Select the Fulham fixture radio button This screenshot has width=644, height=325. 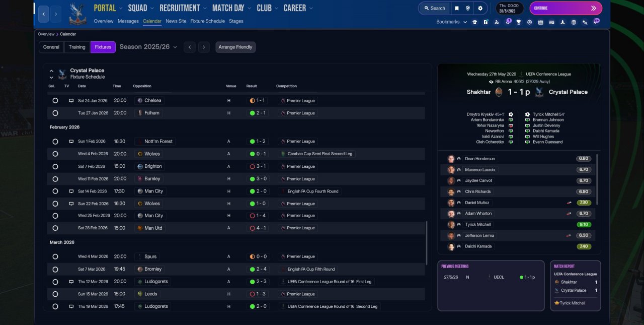(55, 113)
